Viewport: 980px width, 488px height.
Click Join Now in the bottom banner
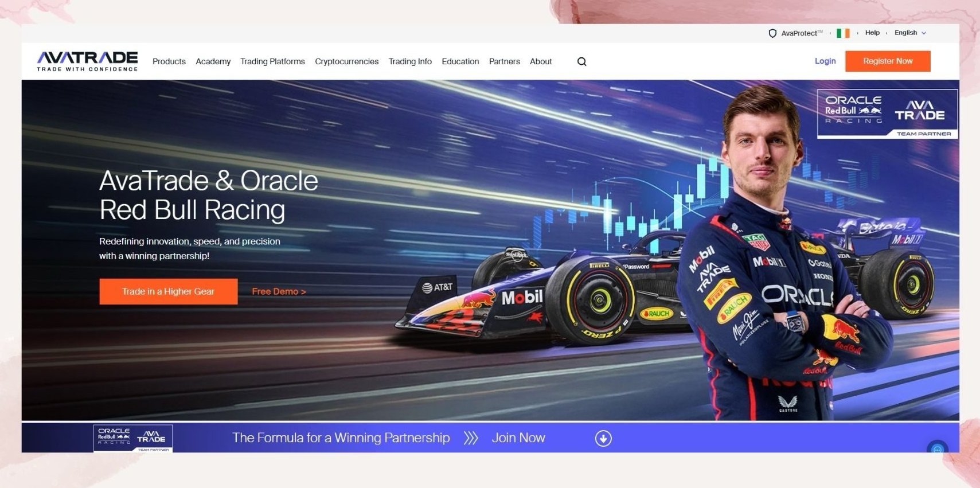point(518,438)
